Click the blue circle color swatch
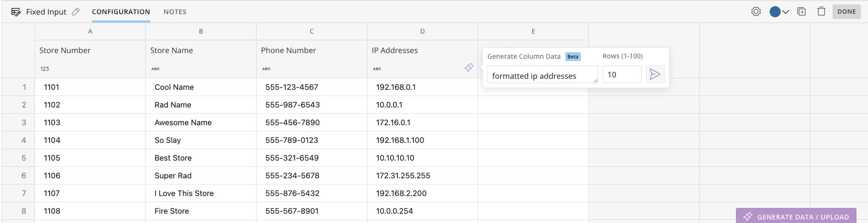 775,12
